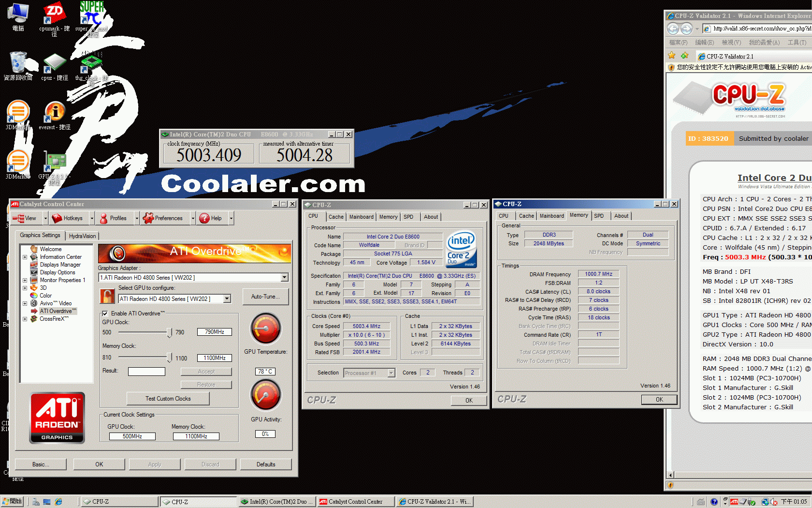812x508 pixels.
Task: Open the Processor Selection dropdown in CPU-Z
Action: 391,373
